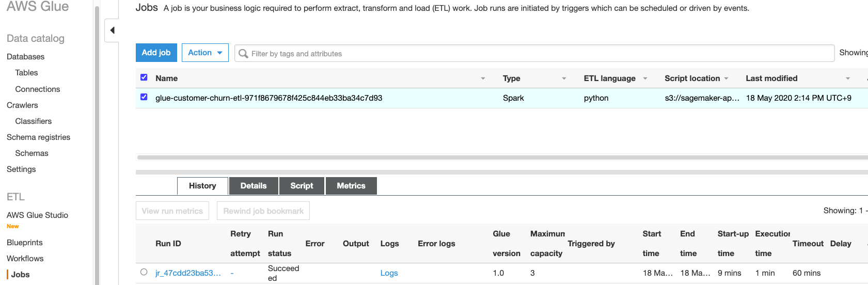868x285 pixels.
Task: Click the Error logs column header
Action: coord(436,244)
